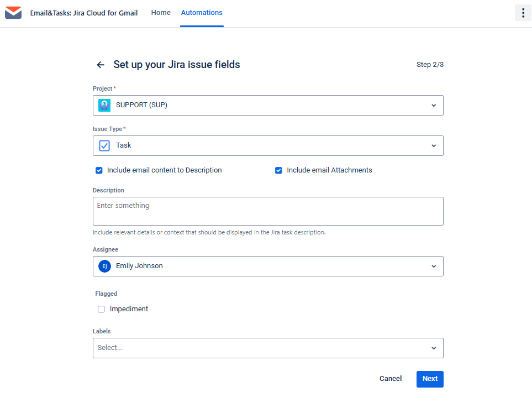The image size is (532, 413).
Task: Click the Email&Tasks envelope logo icon
Action: [x=13, y=13]
